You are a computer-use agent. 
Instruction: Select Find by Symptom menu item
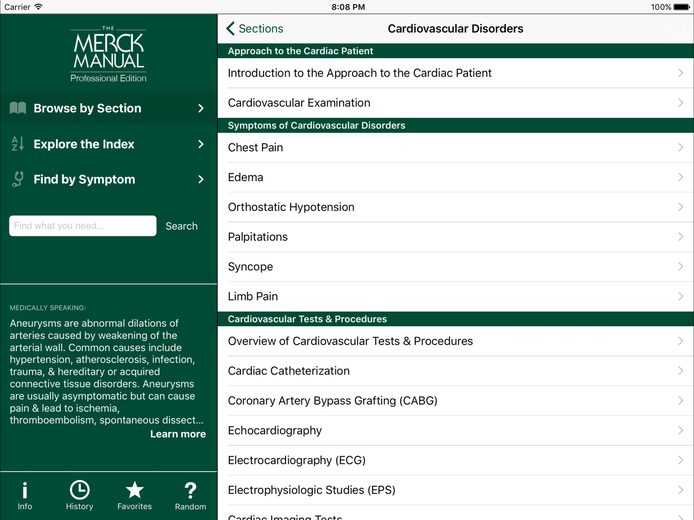(108, 179)
